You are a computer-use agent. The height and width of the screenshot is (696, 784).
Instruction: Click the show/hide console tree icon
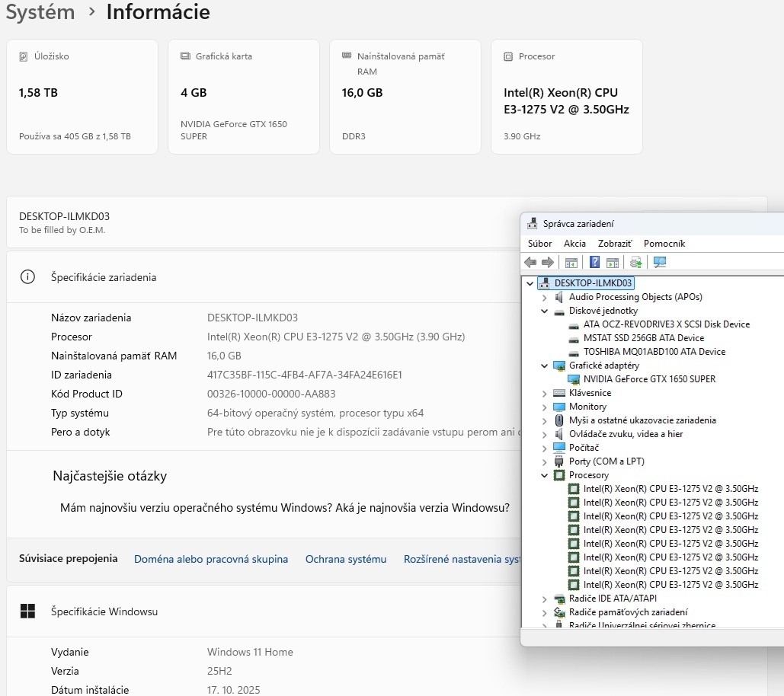click(x=571, y=263)
